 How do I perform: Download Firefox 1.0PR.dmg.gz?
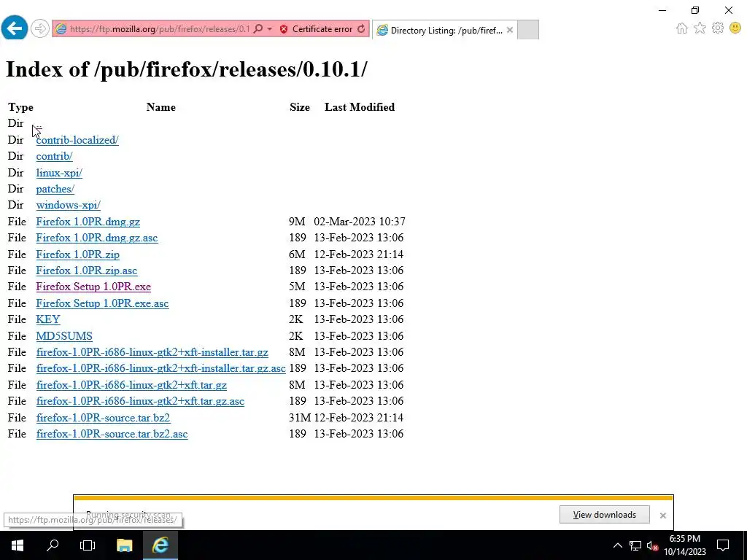click(88, 222)
